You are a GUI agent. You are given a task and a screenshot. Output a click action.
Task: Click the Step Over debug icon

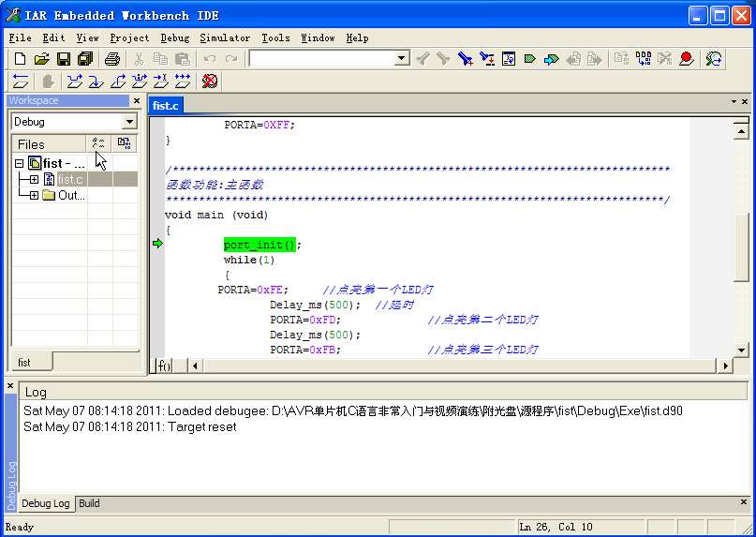[74, 82]
